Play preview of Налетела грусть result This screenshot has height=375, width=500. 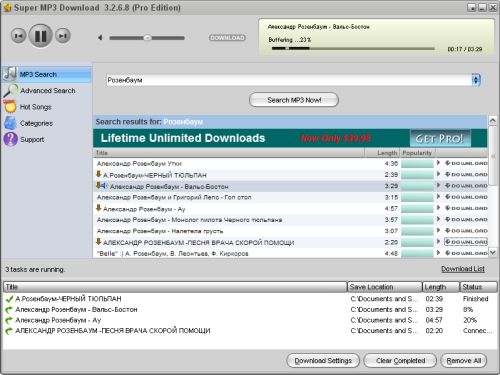click(x=439, y=230)
